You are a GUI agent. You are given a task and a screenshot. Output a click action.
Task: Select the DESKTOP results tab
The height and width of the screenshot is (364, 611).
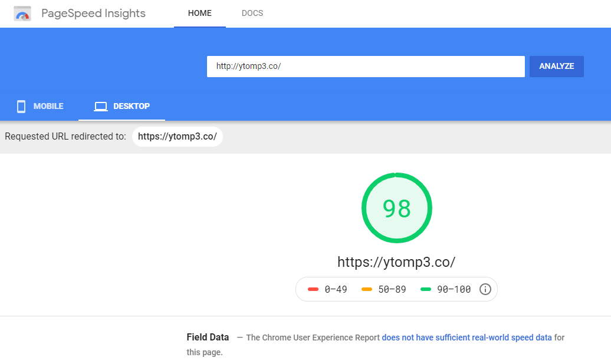[x=121, y=106]
